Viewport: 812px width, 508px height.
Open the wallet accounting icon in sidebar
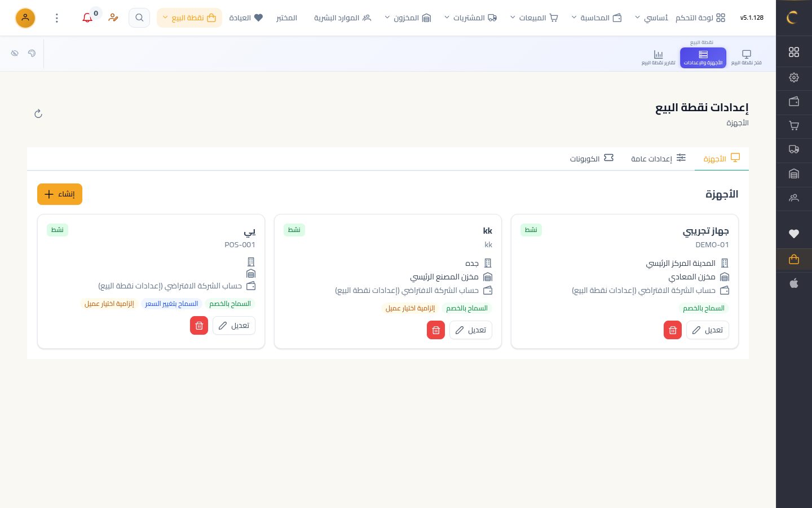point(794,102)
